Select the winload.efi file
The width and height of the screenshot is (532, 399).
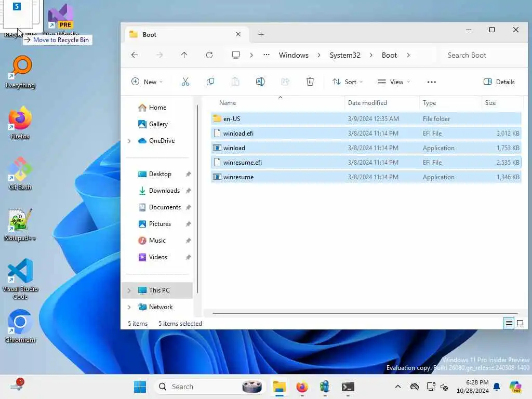366,134
